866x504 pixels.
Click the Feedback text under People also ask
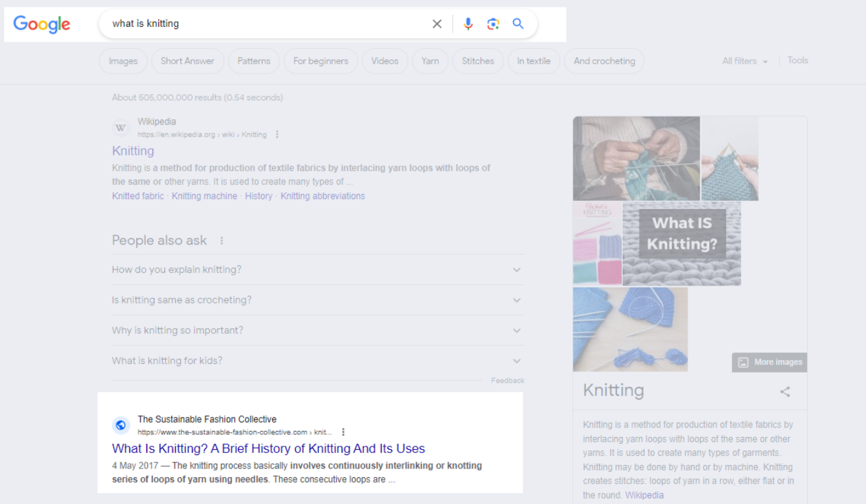508,380
